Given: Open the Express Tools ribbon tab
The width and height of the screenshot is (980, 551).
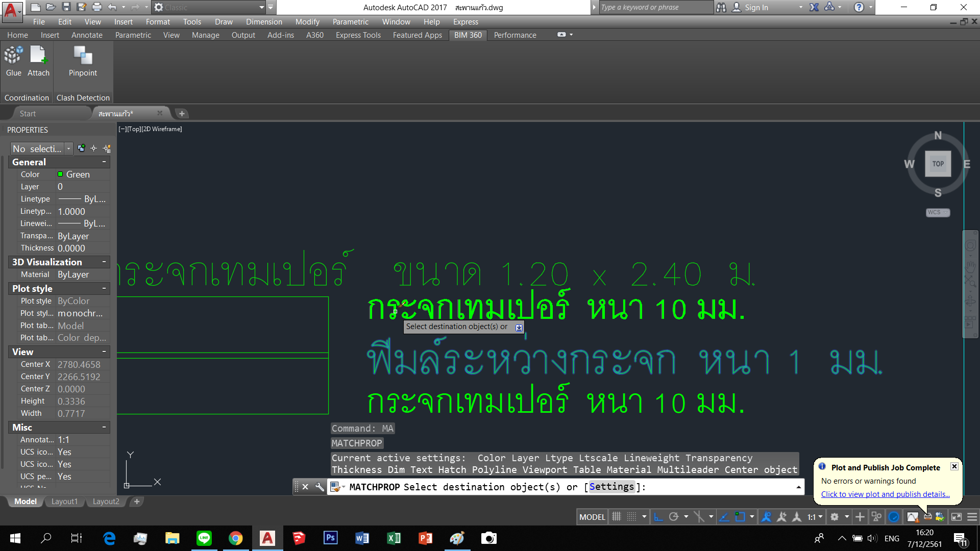Looking at the screenshot, I should pos(358,35).
